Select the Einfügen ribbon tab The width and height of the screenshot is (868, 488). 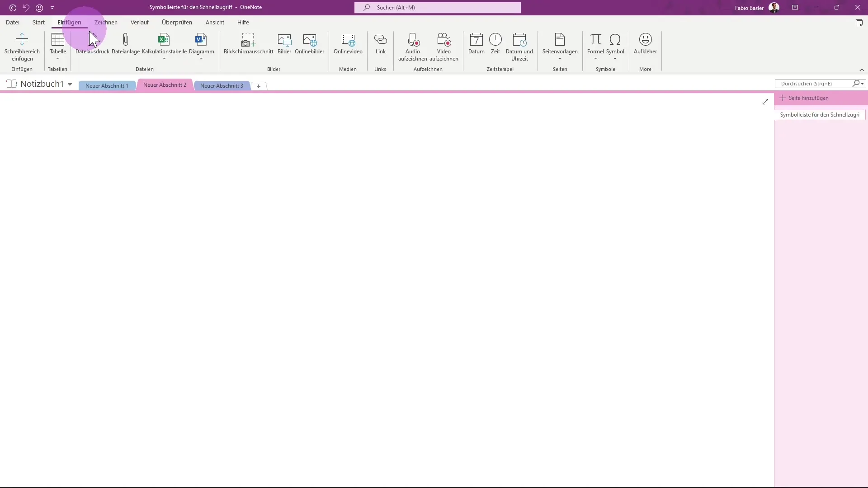point(69,22)
